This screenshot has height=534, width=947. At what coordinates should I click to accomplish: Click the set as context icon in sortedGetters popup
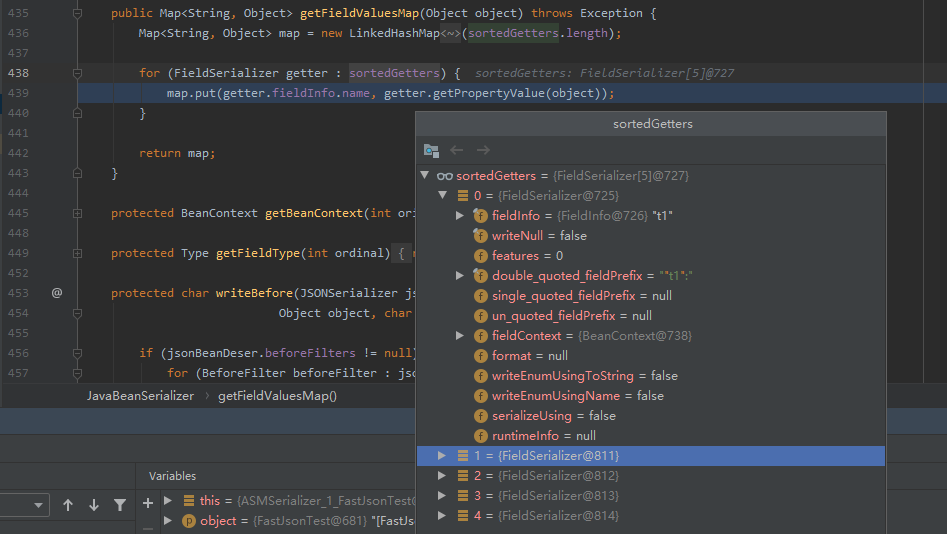(x=431, y=150)
